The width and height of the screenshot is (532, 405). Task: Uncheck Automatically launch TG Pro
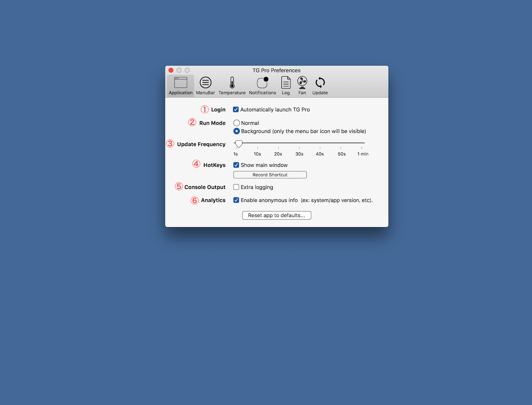click(236, 109)
